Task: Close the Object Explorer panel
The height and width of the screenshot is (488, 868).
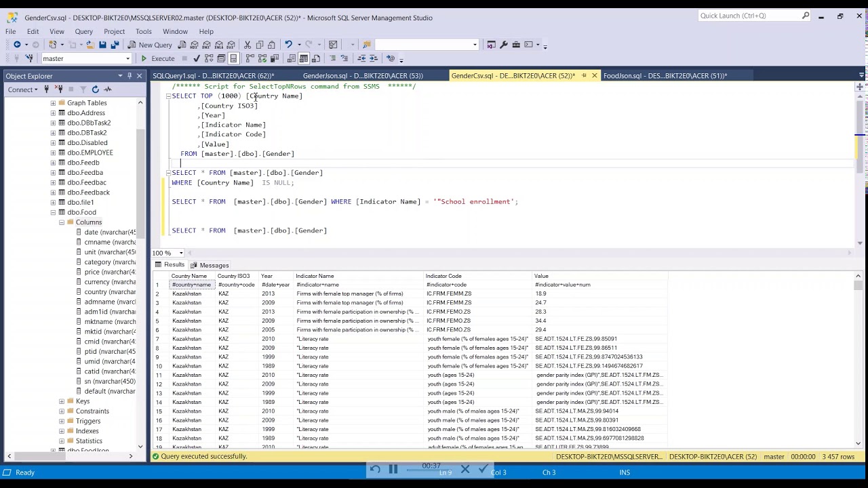Action: pyautogui.click(x=139, y=76)
